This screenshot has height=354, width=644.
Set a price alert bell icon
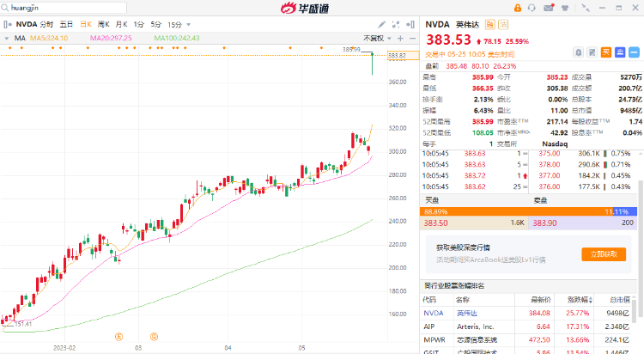click(x=578, y=52)
